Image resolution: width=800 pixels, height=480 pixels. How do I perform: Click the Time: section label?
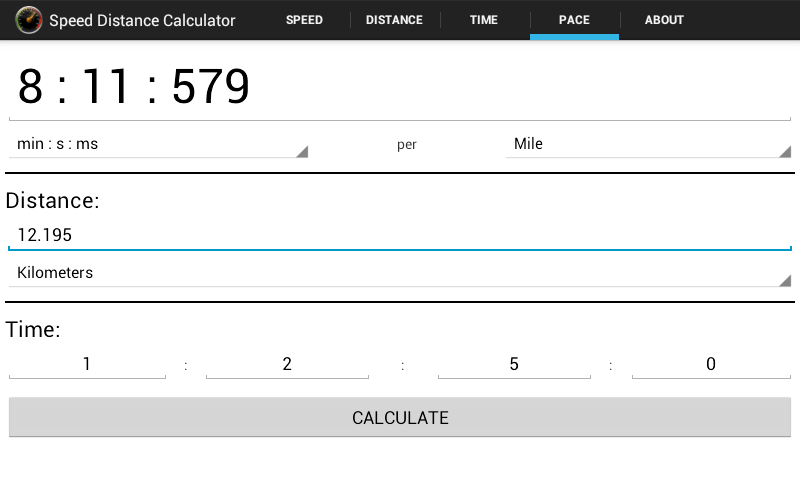tap(34, 329)
